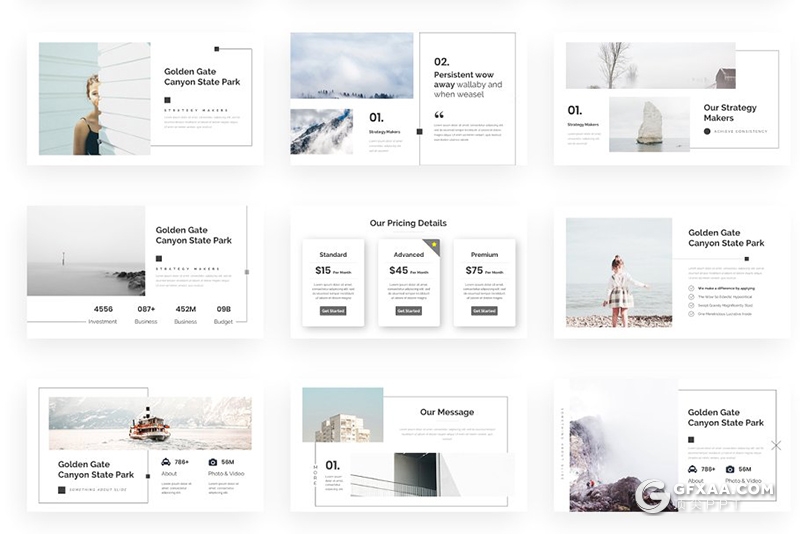
Task: Click the dark circle bullet beside Achieve Consistency
Action: (x=706, y=131)
